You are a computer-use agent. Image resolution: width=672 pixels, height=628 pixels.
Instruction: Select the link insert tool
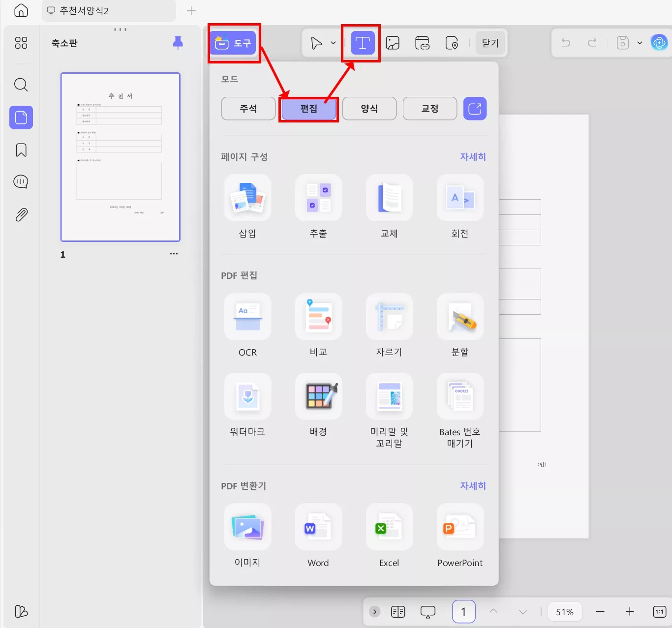point(422,43)
